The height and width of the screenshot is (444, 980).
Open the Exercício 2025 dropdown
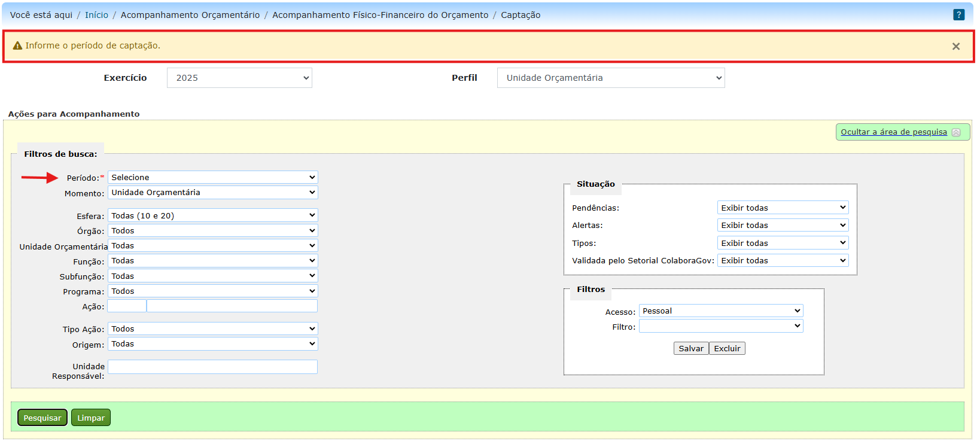click(x=239, y=78)
